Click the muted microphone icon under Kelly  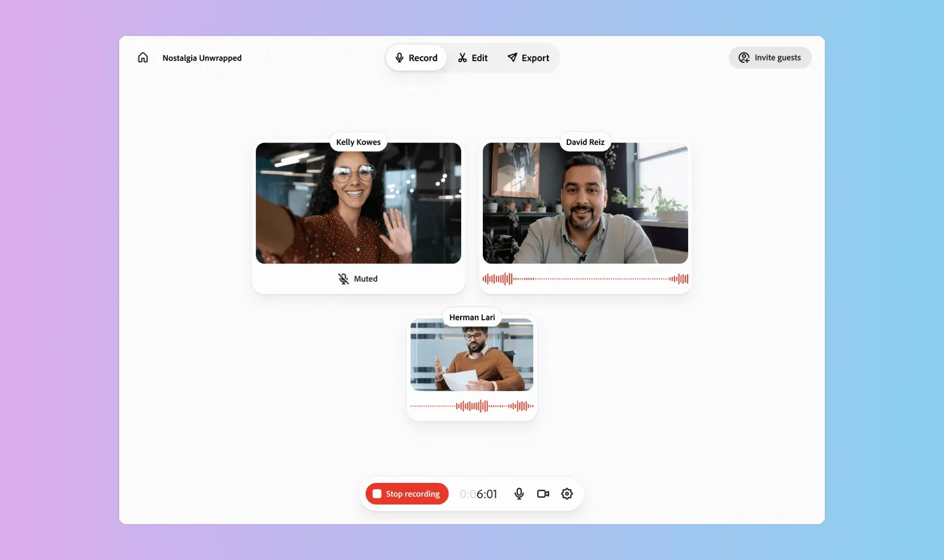coord(343,279)
